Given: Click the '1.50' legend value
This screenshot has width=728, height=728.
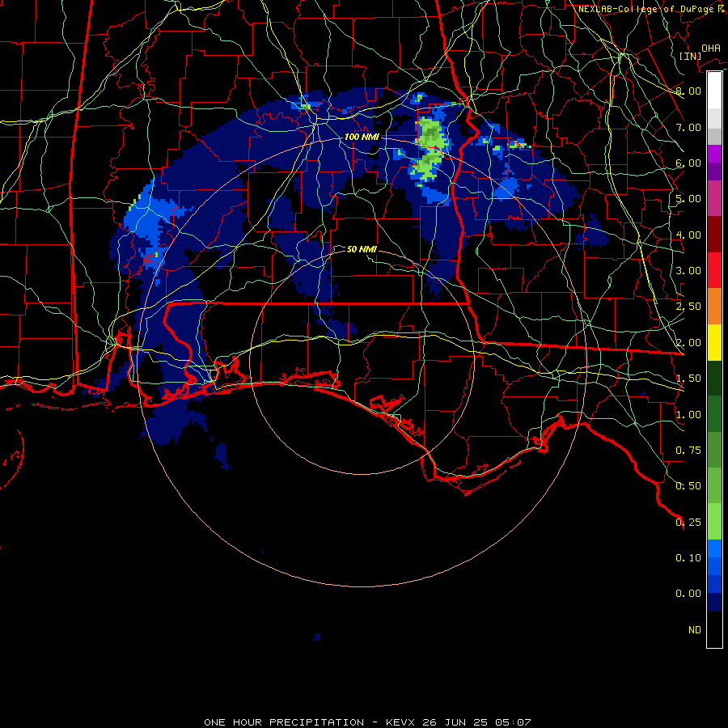Looking at the screenshot, I should pyautogui.click(x=688, y=379).
